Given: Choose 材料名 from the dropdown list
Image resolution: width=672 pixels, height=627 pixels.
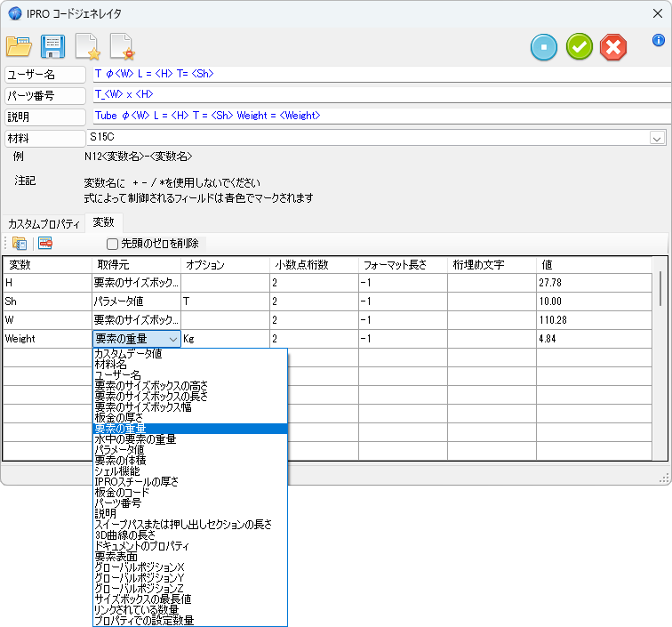Looking at the screenshot, I should [190, 365].
